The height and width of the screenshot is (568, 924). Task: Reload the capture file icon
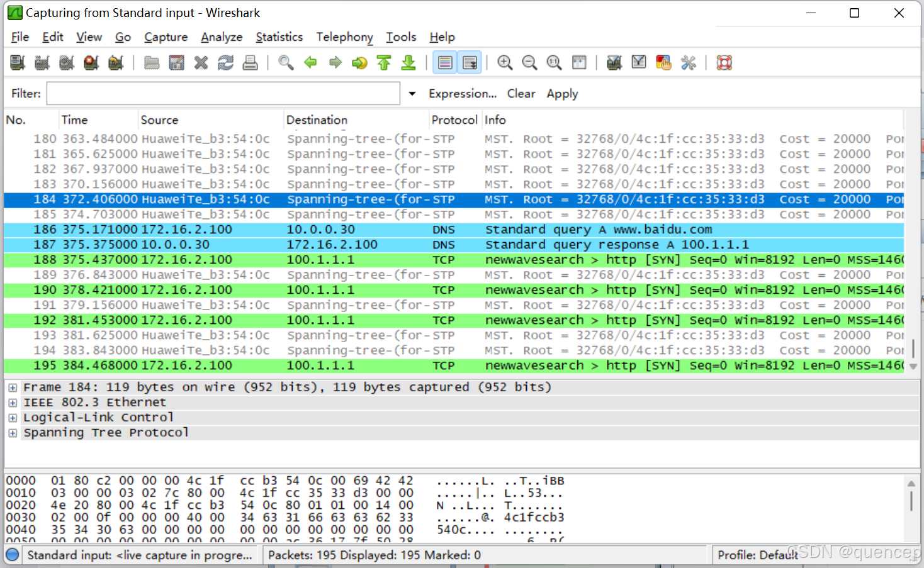[225, 62]
